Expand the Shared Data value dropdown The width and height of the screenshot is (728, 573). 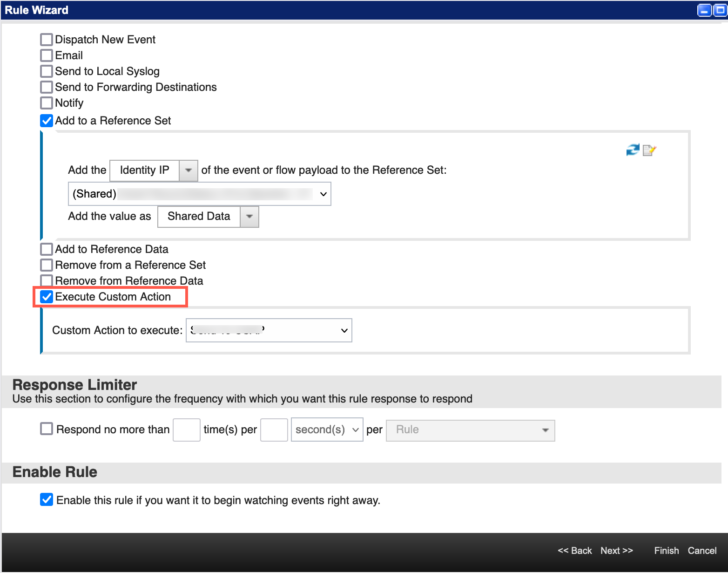[249, 217]
